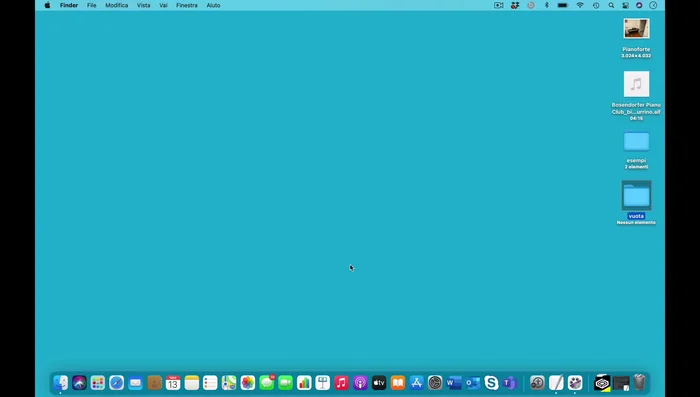Open the dark minimized window in Dock
The width and height of the screenshot is (700, 397).
(621, 383)
